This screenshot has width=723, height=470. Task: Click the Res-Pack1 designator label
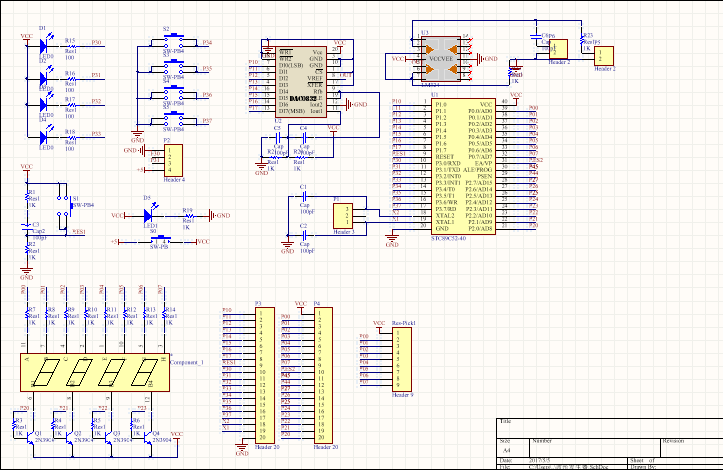coord(403,323)
